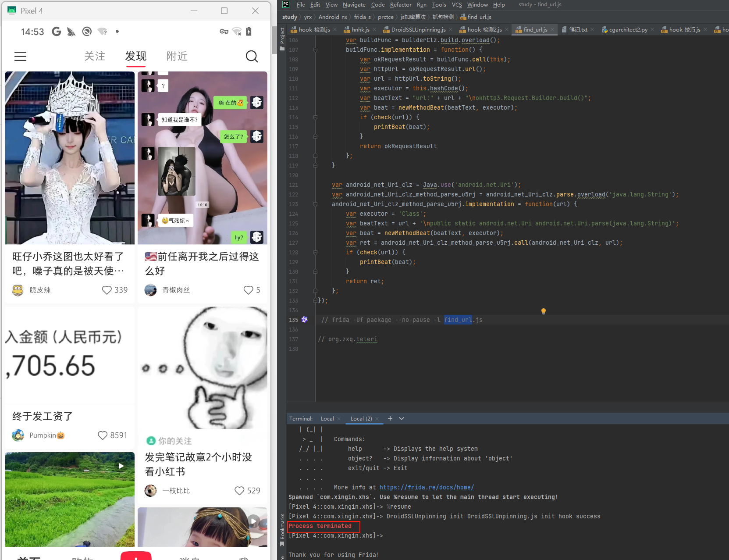Image resolution: width=729 pixels, height=560 pixels.
Task: Click the yellow intention bulb in the editor
Action: (x=543, y=311)
